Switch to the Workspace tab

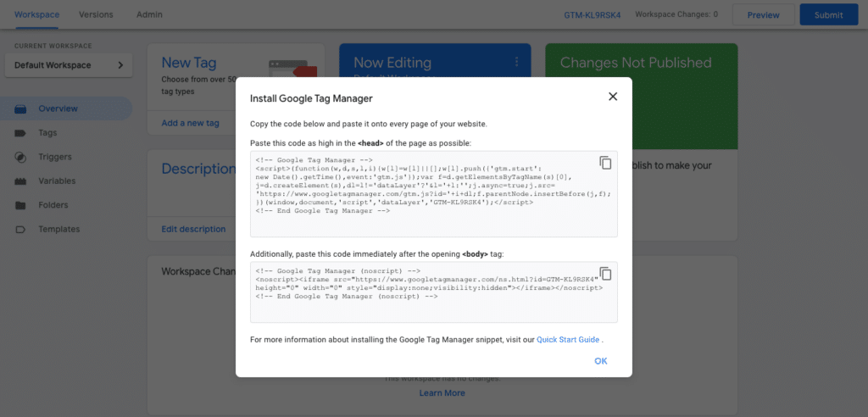tap(36, 14)
